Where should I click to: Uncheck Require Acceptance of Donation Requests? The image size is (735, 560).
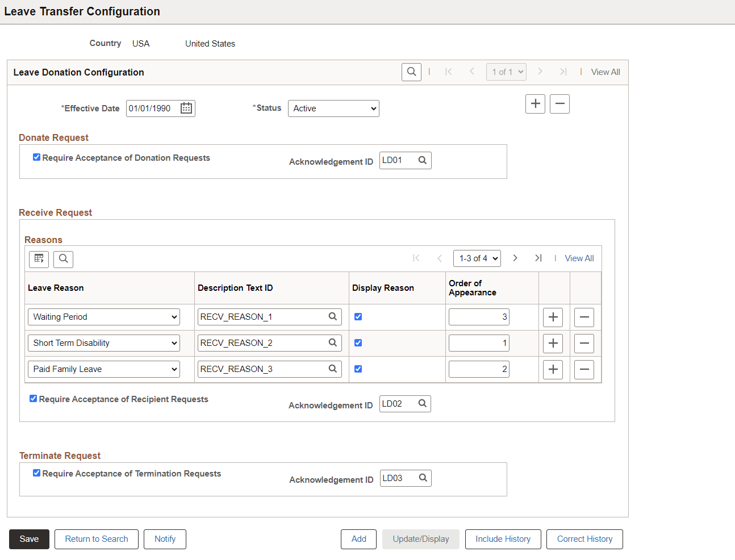tap(36, 158)
